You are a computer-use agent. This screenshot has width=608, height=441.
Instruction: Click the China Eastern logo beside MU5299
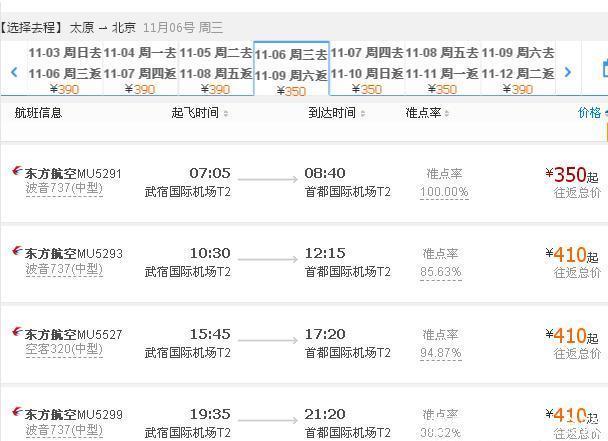(15, 414)
